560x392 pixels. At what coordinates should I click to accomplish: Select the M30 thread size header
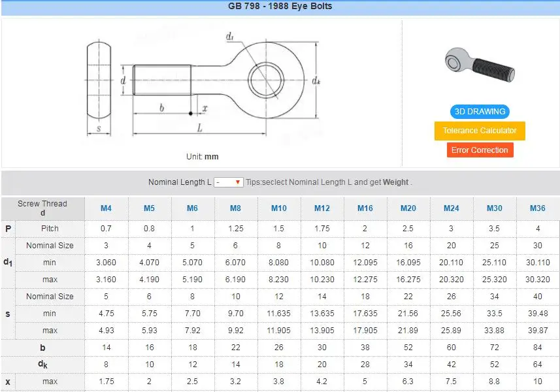point(494,208)
